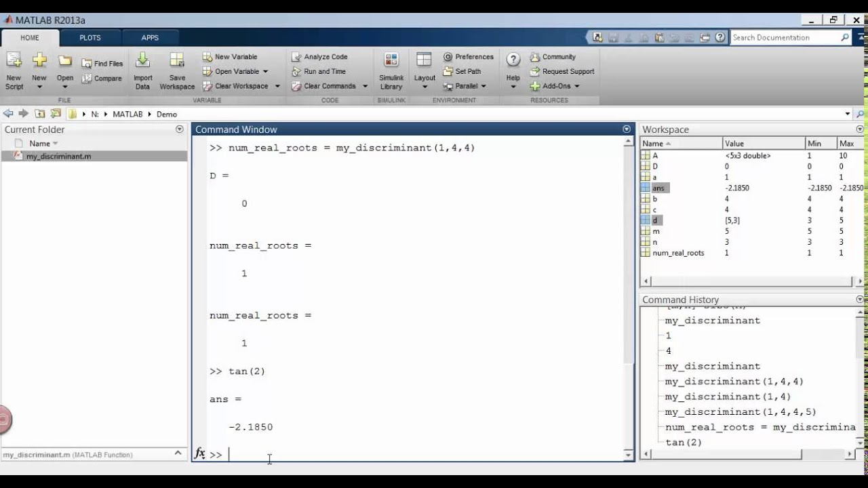Click Clear Workspace
Viewport: 868px width, 488px height.
click(235, 86)
